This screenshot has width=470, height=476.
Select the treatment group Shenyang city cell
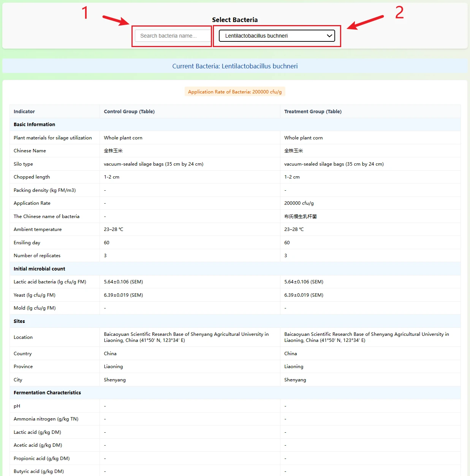(x=295, y=380)
